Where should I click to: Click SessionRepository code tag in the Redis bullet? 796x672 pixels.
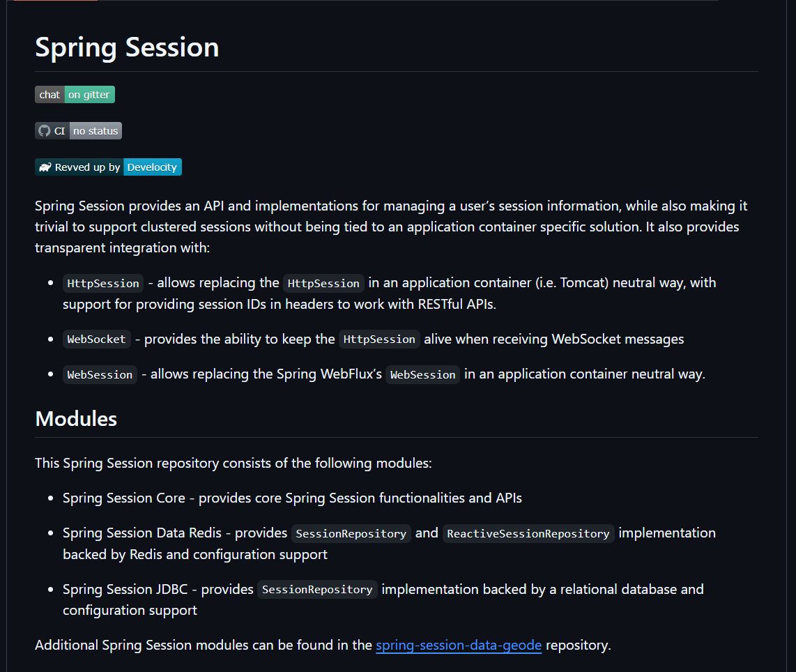(351, 534)
